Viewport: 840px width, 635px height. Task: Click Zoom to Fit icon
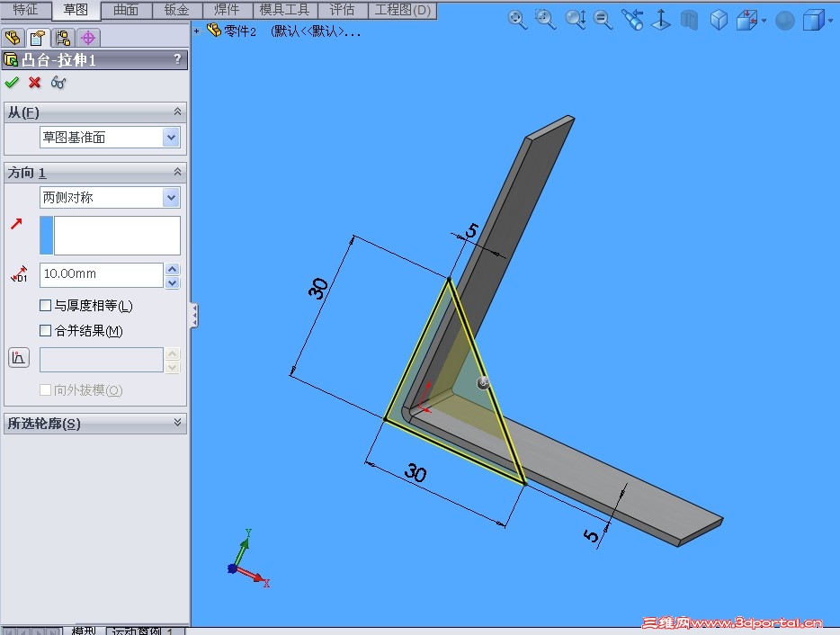coord(517,20)
